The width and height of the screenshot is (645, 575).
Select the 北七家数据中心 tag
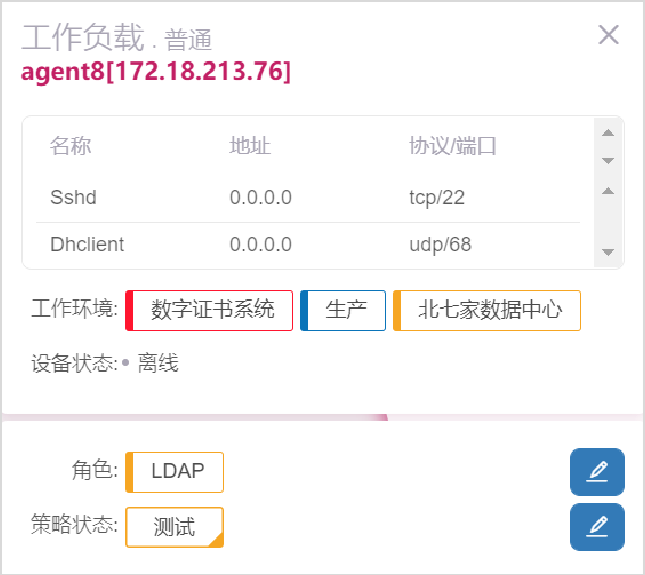tap(487, 310)
